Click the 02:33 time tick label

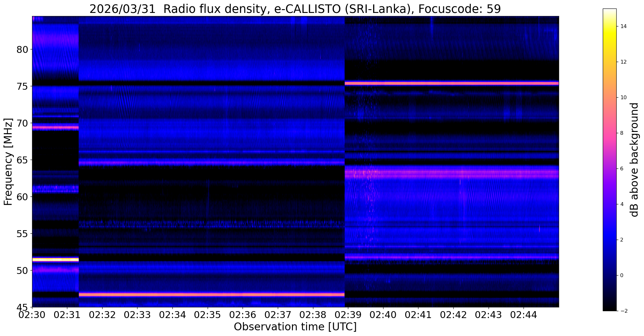pyautogui.click(x=137, y=315)
